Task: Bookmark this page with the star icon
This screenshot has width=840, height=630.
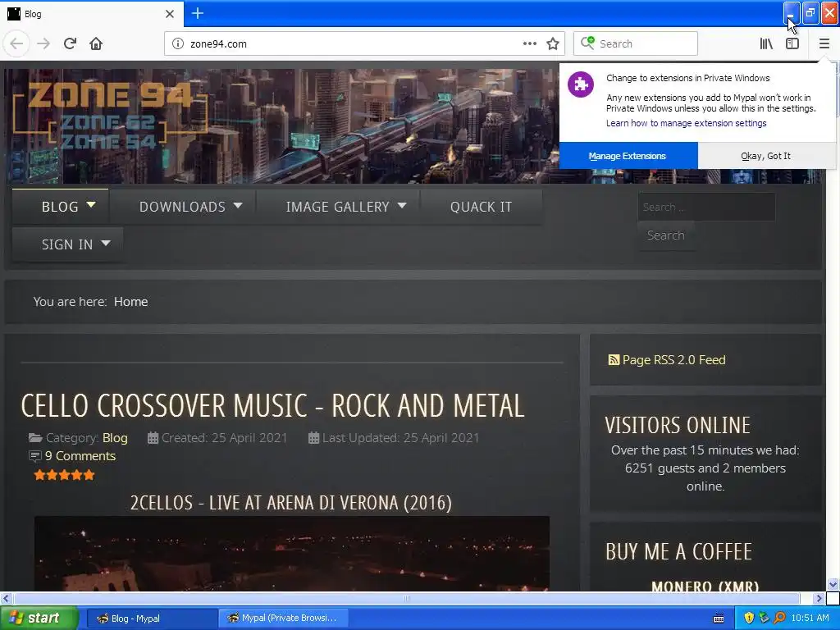Action: 553,43
